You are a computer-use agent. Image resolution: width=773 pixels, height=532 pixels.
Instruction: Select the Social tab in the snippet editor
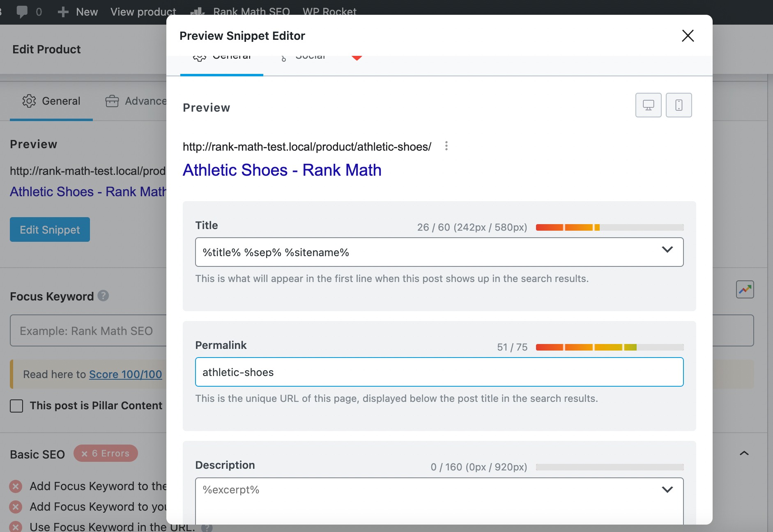pyautogui.click(x=303, y=65)
